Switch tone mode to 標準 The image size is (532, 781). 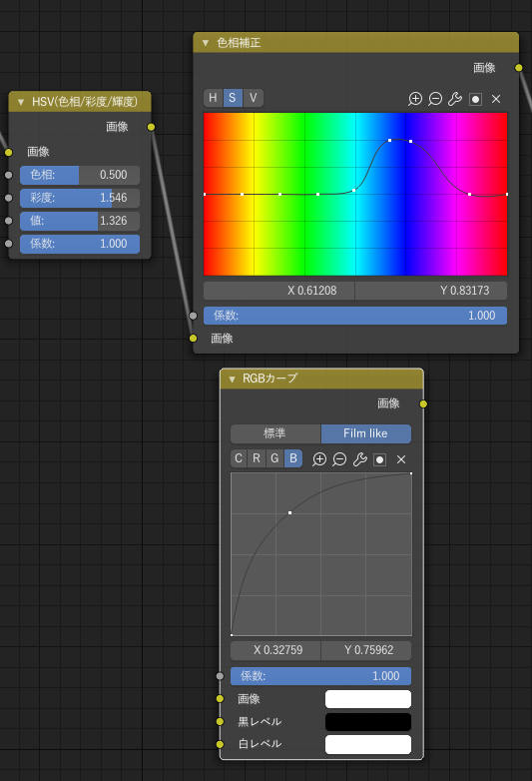(275, 433)
